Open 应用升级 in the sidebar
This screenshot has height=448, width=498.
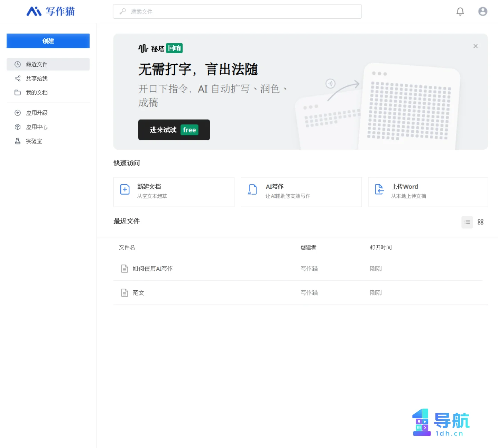tap(48, 113)
